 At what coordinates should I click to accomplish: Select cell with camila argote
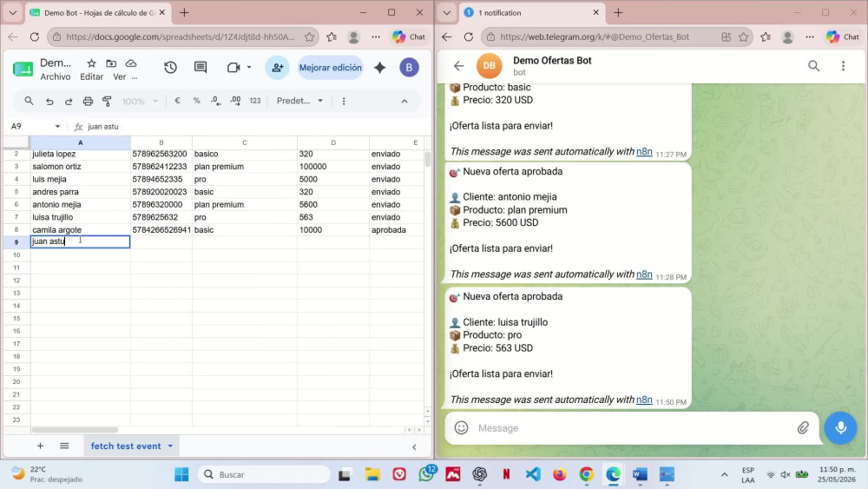pyautogui.click(x=80, y=230)
